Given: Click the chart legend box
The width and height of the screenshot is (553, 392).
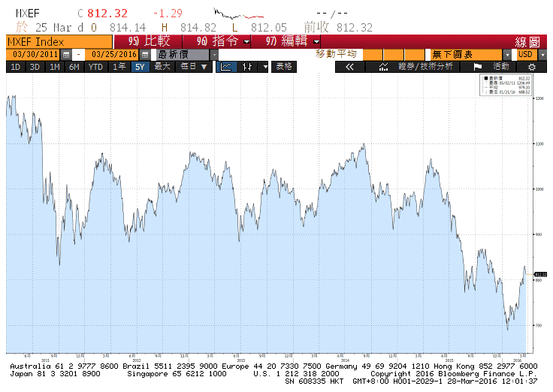Looking at the screenshot, I should pos(505,85).
